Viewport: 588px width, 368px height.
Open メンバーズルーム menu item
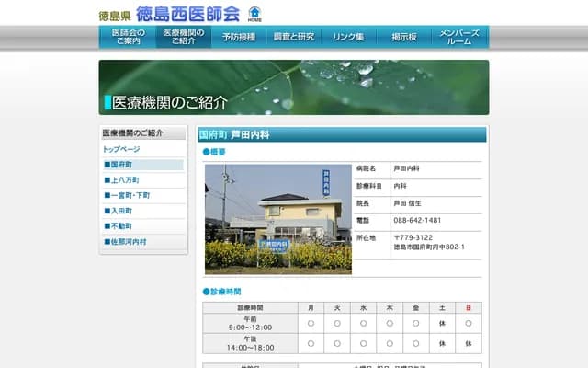(459, 37)
